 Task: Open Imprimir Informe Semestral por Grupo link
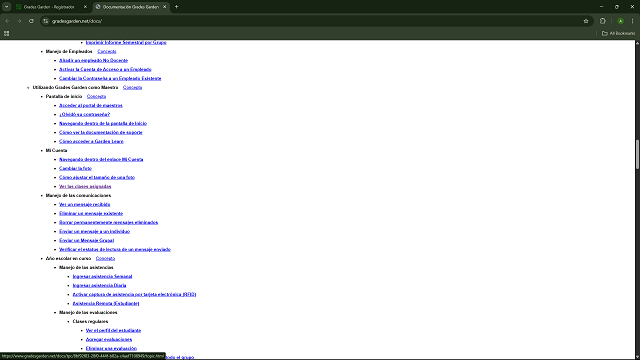[126, 42]
